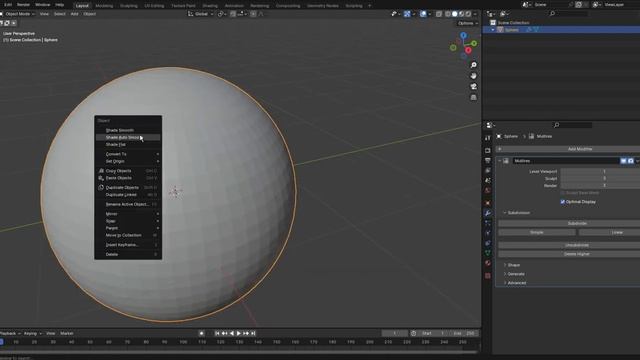Click the pan hand icon in viewport
The height and width of the screenshot is (360, 640).
click(x=473, y=76)
